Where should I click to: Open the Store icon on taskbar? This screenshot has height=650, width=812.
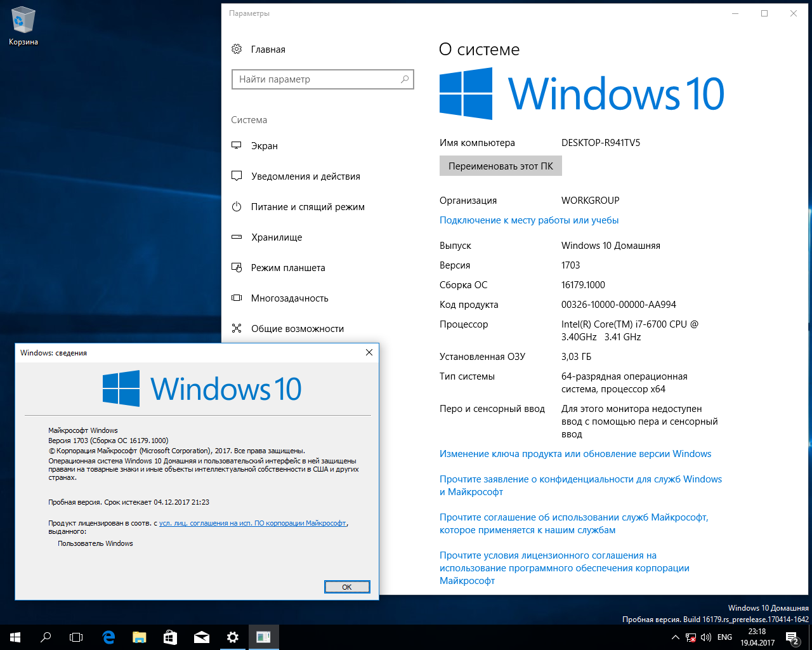(171, 637)
